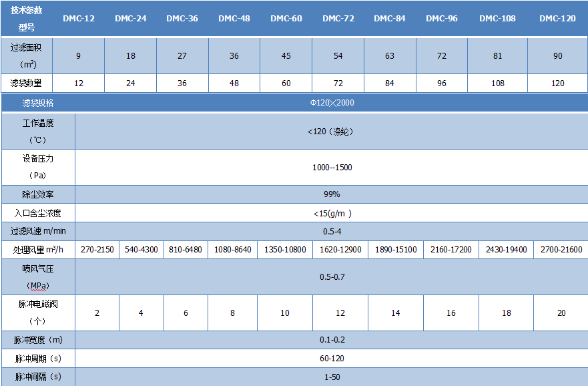Select the DMC-60 column header
Screen dimensions: 588x386
tap(286, 18)
